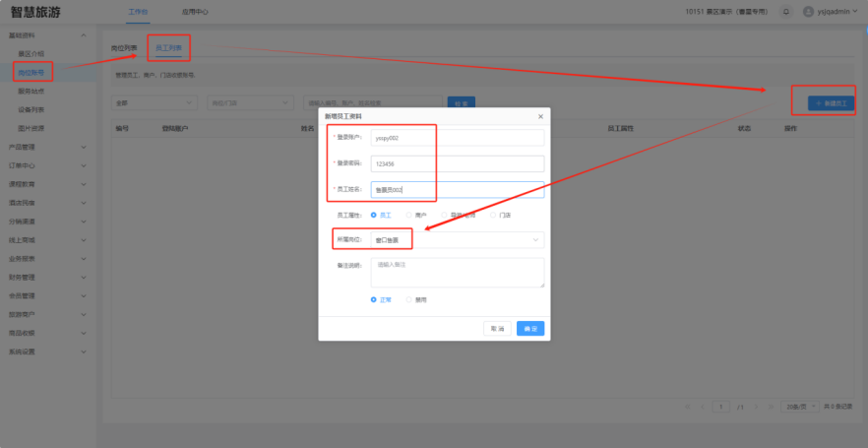Click the 备注说明 textarea
Screen dimensions: 868x448
[x=458, y=272]
